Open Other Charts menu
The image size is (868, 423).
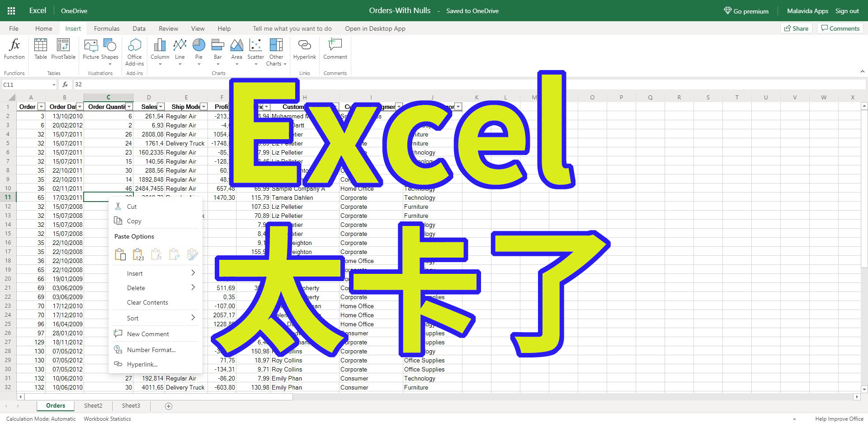tap(276, 52)
